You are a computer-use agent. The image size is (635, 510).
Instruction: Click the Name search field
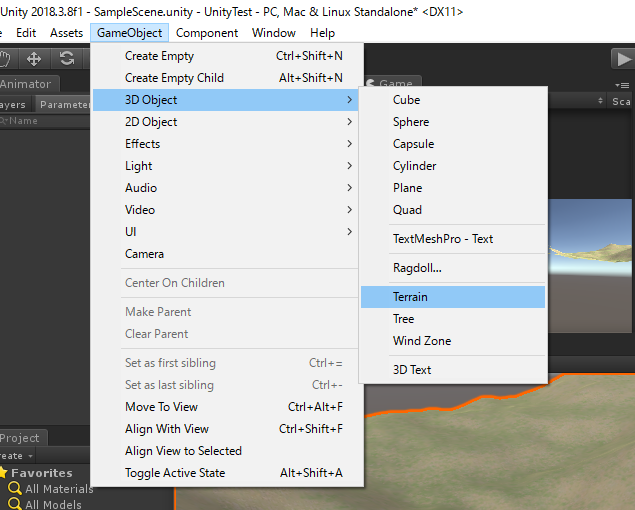click(45, 121)
